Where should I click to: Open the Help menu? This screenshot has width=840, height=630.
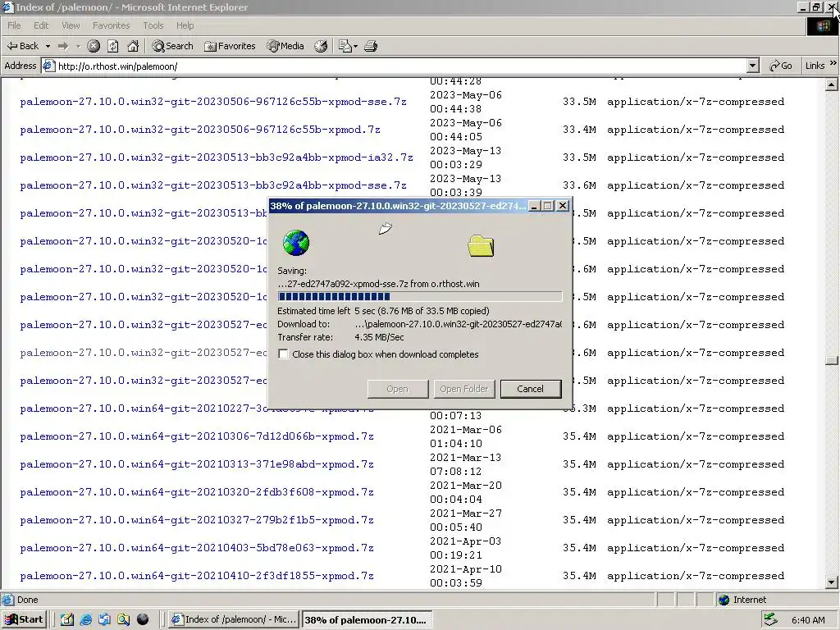click(x=185, y=25)
